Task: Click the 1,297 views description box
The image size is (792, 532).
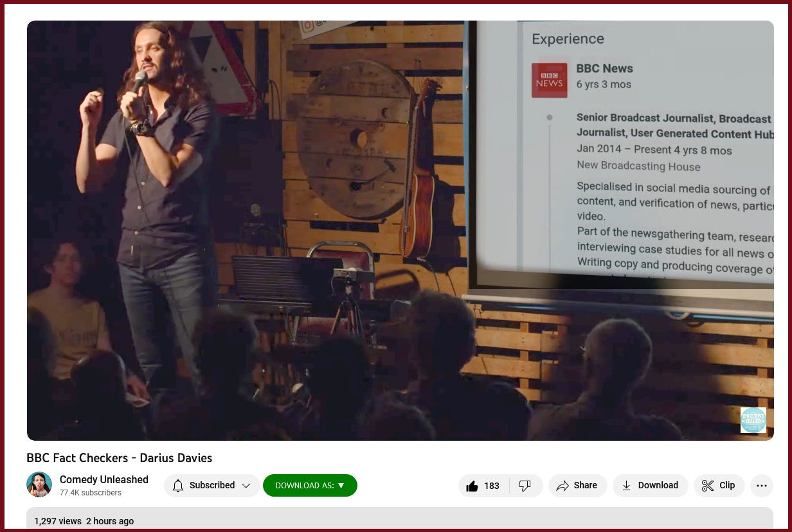Action: coord(400,519)
